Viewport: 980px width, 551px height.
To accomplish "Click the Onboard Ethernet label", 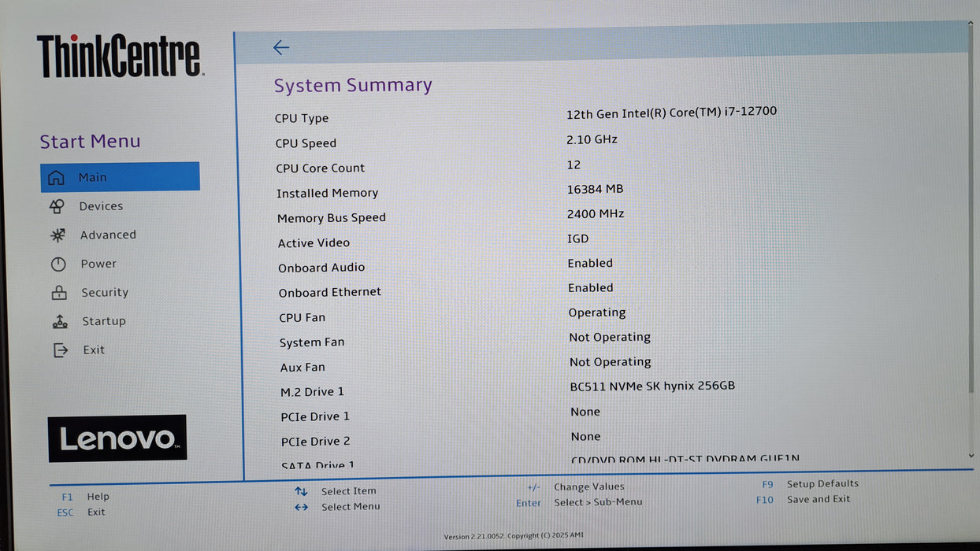I will (x=329, y=292).
